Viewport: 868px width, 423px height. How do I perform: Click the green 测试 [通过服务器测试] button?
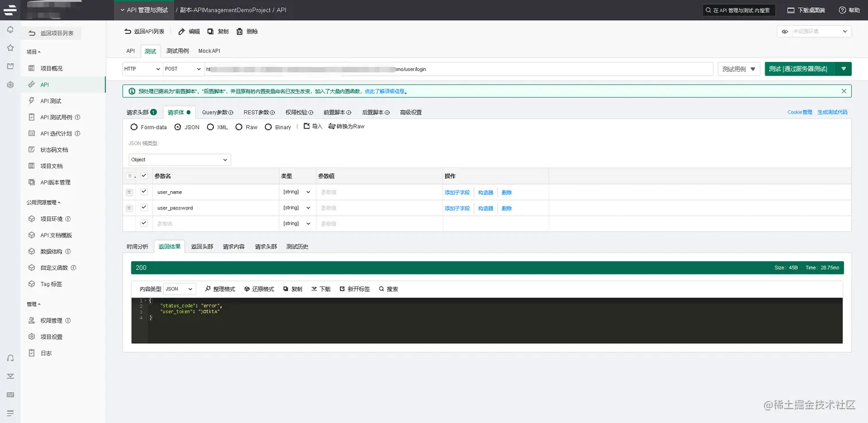click(800, 69)
